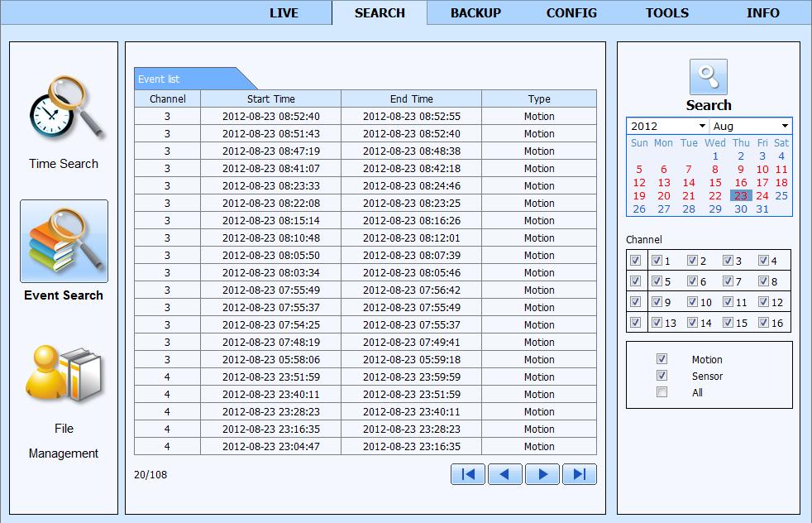
Task: Open the TOOLS tab
Action: [667, 13]
